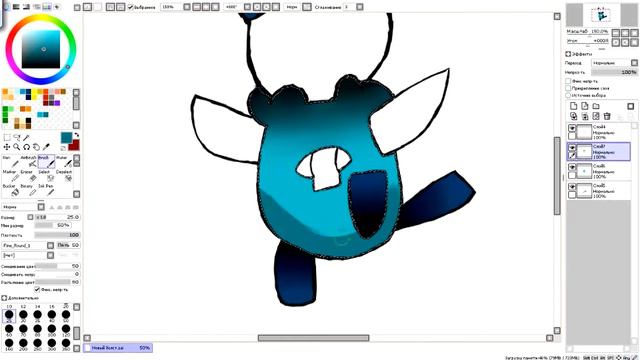Choose the Binary pen tool
Screen dimensions: 640x360
tap(29, 190)
